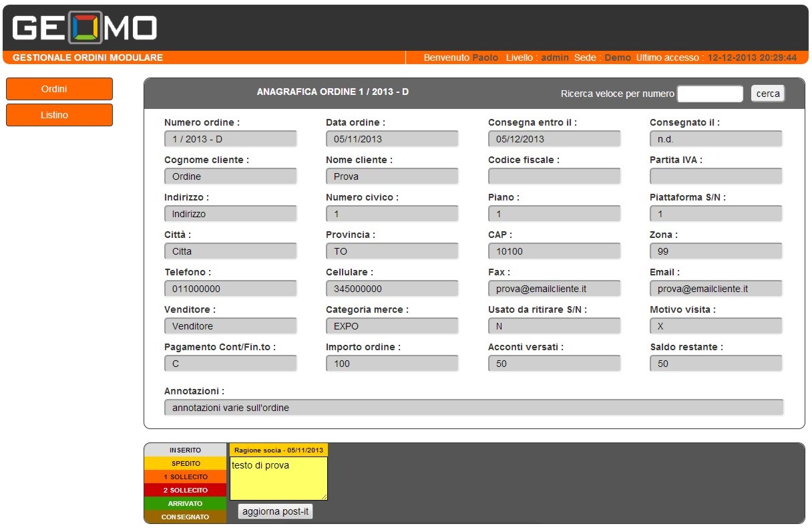Click inside the yellow post-it text area

278,479
